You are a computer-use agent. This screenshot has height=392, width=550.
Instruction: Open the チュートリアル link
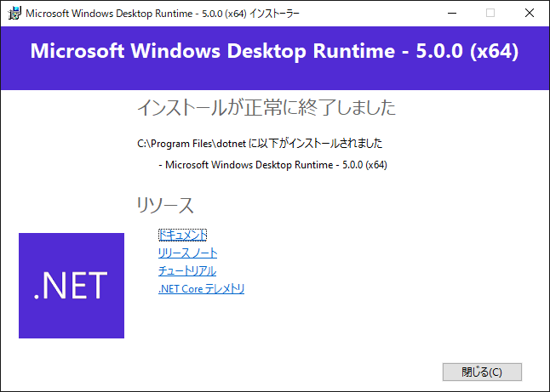pos(187,270)
